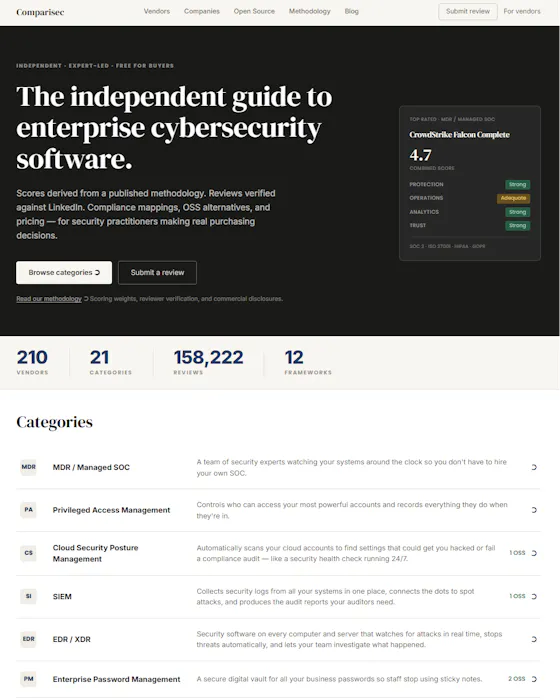Click the Strong badge next to Analytics
Viewport: 560px width, 700px height.
click(x=517, y=212)
